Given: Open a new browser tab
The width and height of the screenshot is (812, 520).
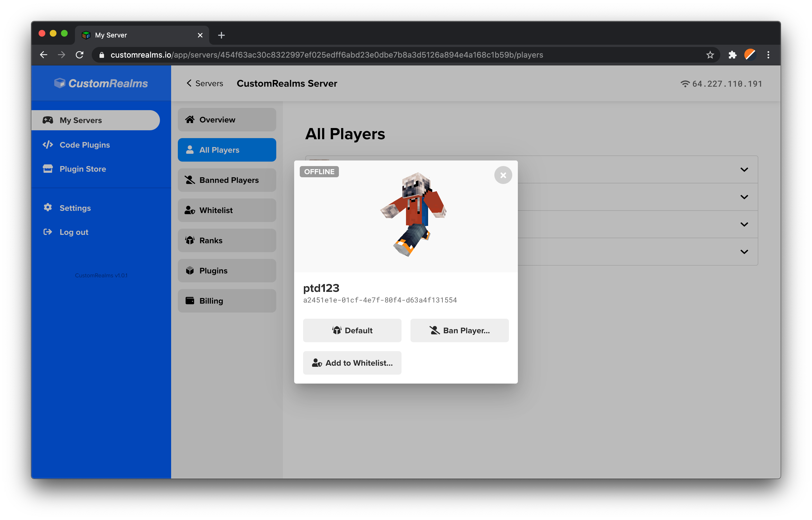Looking at the screenshot, I should click(221, 35).
